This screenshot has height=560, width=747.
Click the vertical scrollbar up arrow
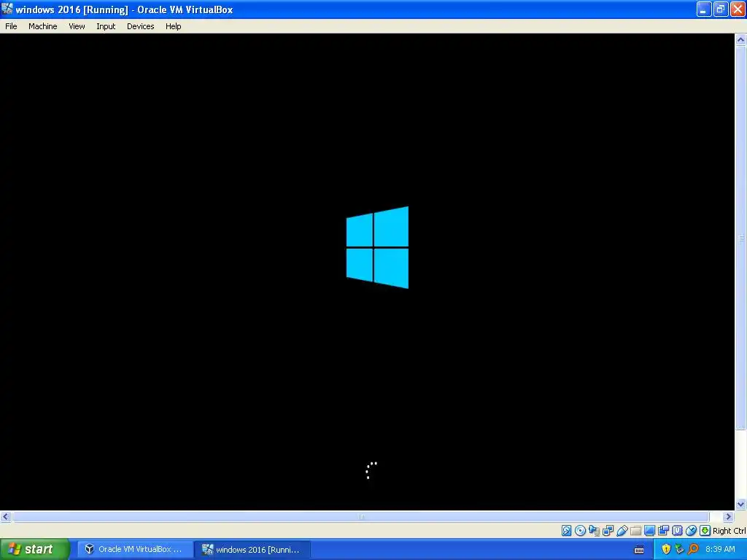point(740,39)
